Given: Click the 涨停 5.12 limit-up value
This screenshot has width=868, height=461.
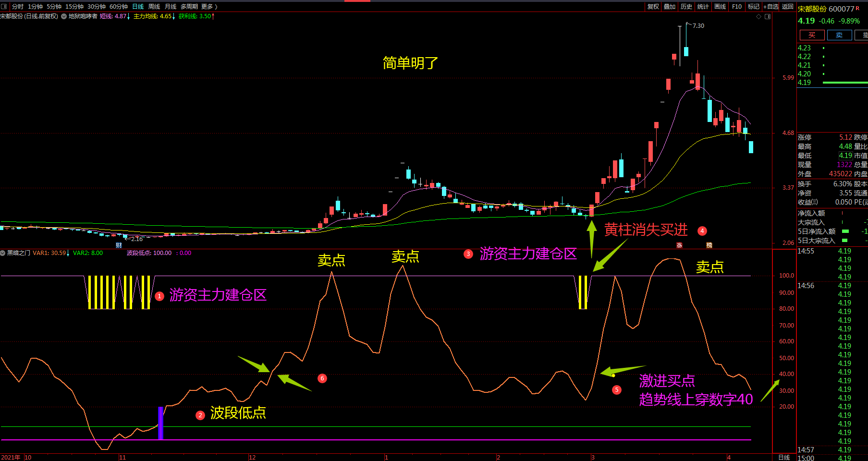Looking at the screenshot, I should click(x=845, y=137).
